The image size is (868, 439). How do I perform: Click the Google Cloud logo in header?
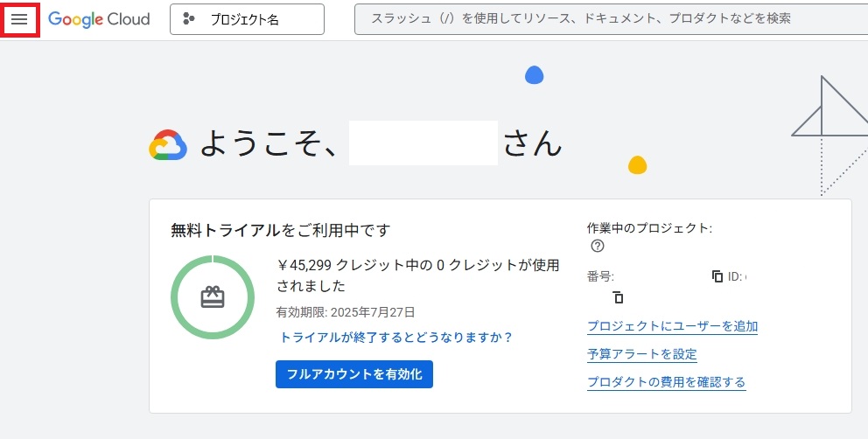[99, 19]
